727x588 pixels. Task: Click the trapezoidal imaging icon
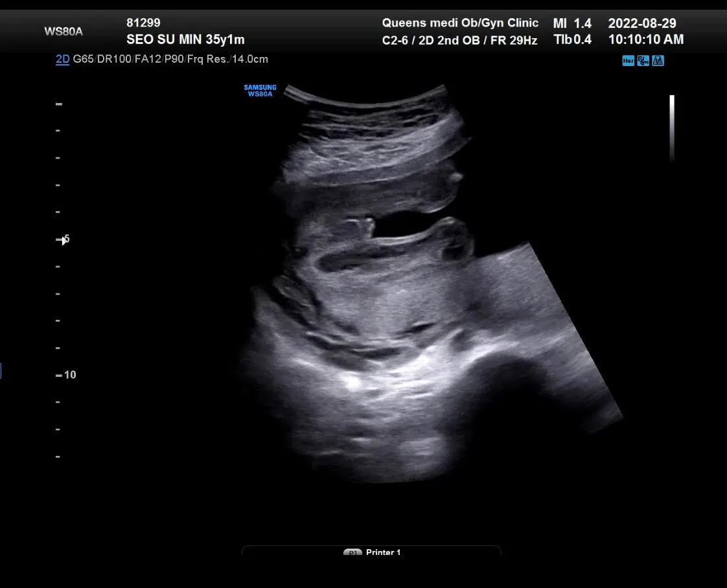[658, 61]
